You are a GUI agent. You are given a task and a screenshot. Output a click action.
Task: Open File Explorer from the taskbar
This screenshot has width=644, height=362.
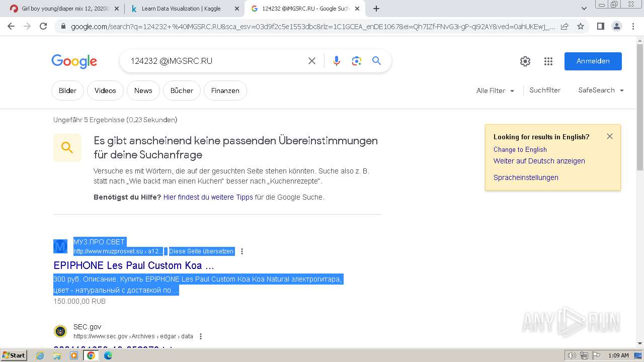coord(57,355)
